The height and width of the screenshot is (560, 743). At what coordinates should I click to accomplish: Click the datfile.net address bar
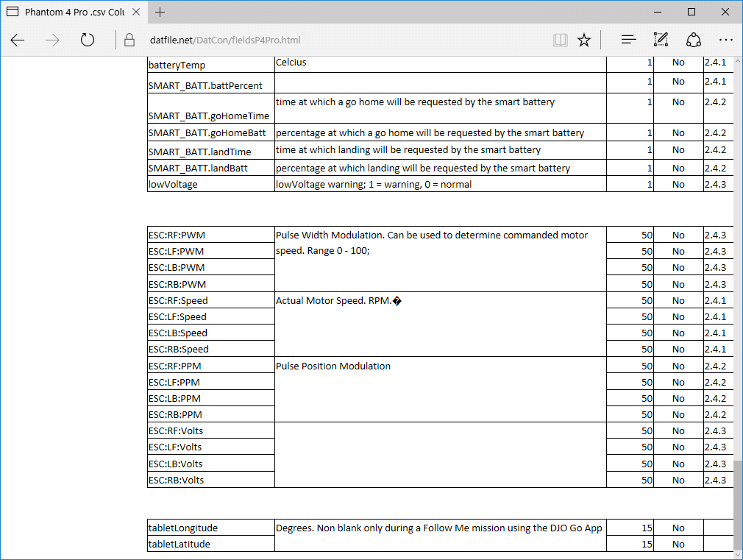[294, 40]
